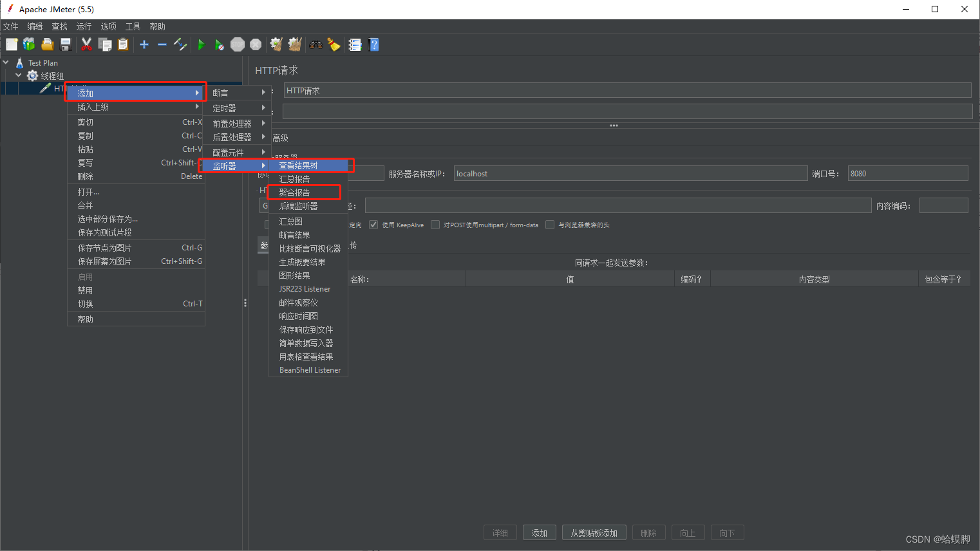
Task: Collapse the 线程组 tree node
Action: [x=19, y=75]
